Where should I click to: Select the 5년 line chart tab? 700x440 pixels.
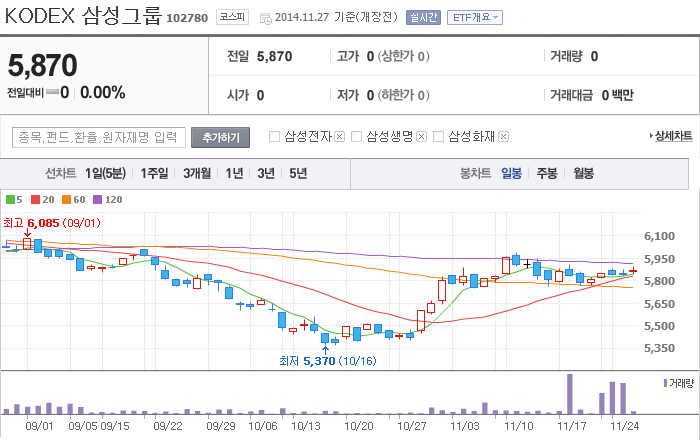pyautogui.click(x=298, y=173)
